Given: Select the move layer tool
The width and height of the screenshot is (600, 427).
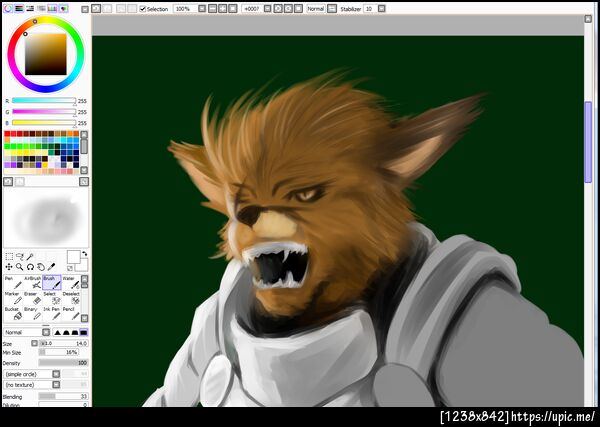Looking at the screenshot, I should (9, 267).
